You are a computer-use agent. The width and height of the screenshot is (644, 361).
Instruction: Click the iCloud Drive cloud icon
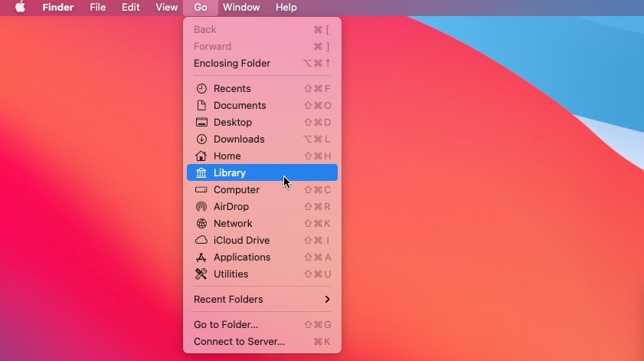point(201,240)
